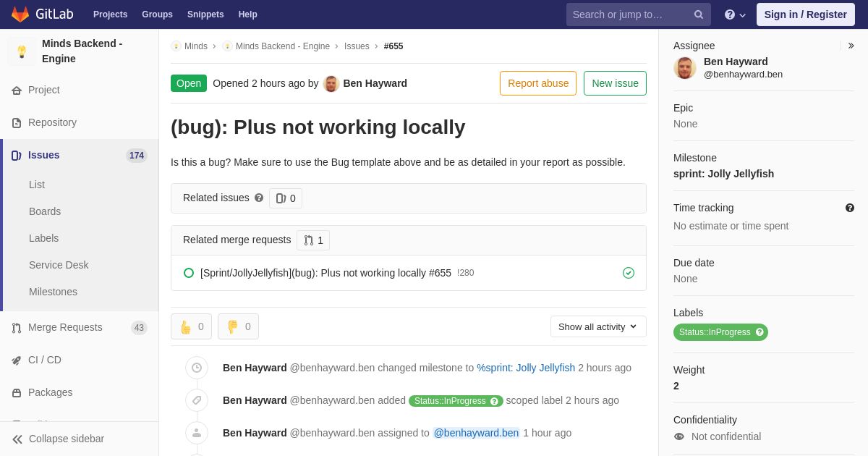
Task: Click the Issues icon in sidebar
Action: pyautogui.click(x=17, y=156)
